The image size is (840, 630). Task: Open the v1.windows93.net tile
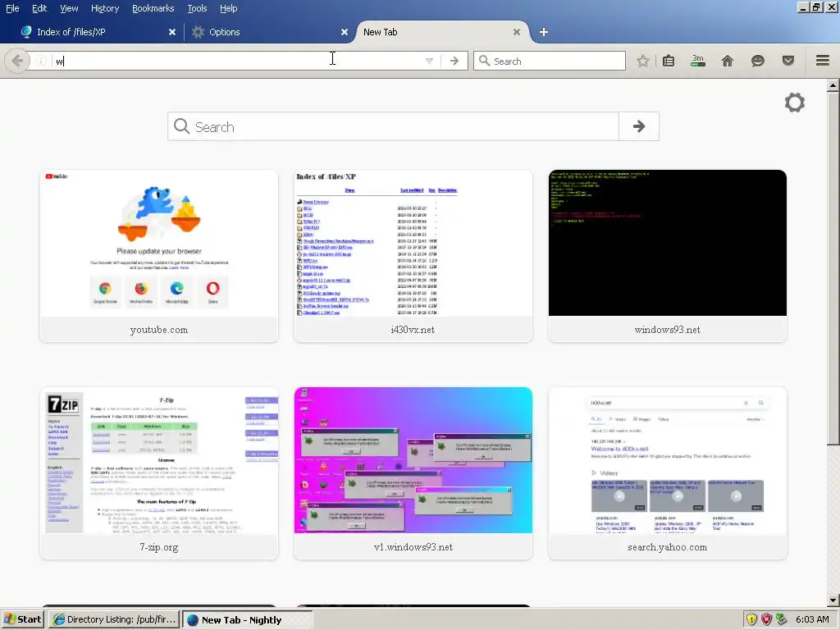(x=413, y=473)
